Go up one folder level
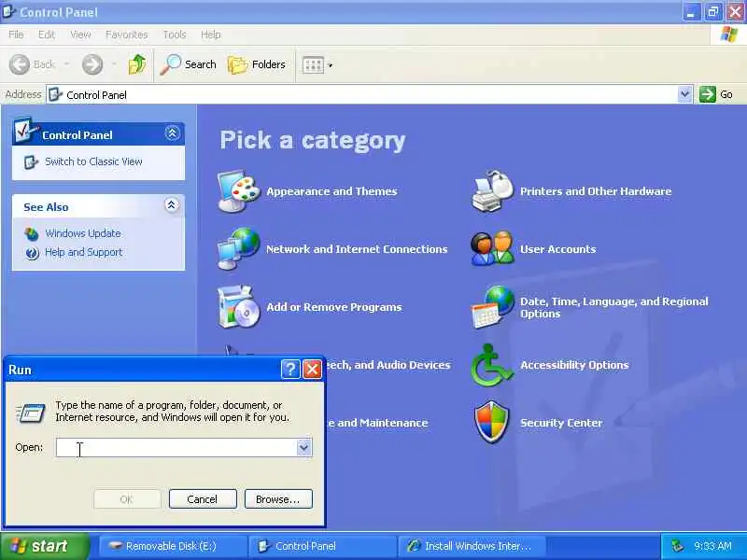Viewport: 747px width, 560px height. pyautogui.click(x=137, y=64)
